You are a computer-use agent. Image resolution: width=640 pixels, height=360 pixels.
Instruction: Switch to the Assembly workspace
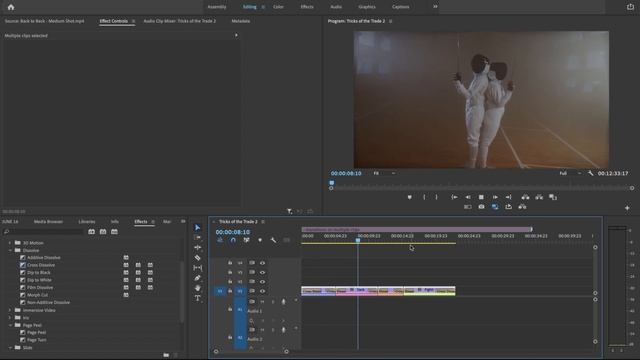tap(217, 7)
